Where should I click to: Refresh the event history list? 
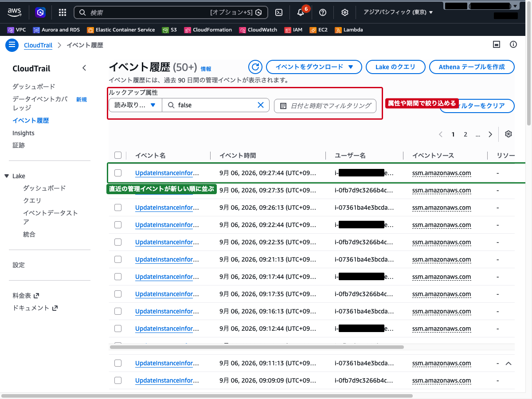pyautogui.click(x=255, y=67)
